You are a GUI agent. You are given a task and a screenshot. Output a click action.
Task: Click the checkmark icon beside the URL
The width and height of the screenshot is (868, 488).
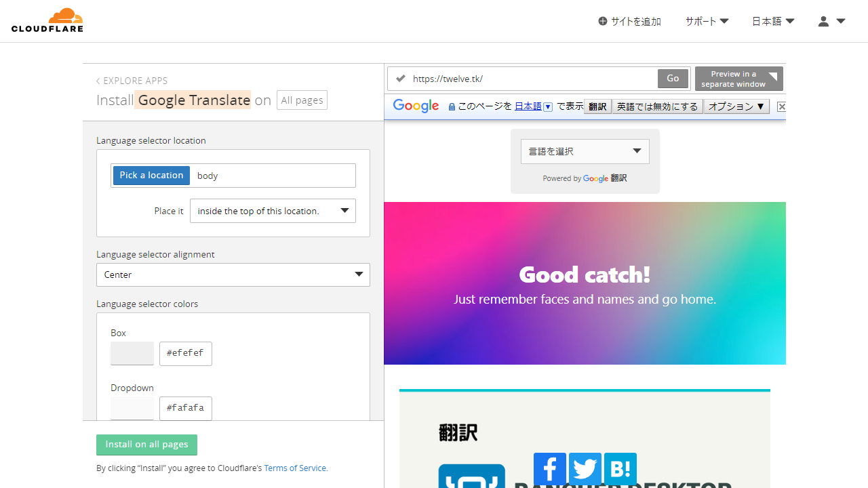point(401,79)
